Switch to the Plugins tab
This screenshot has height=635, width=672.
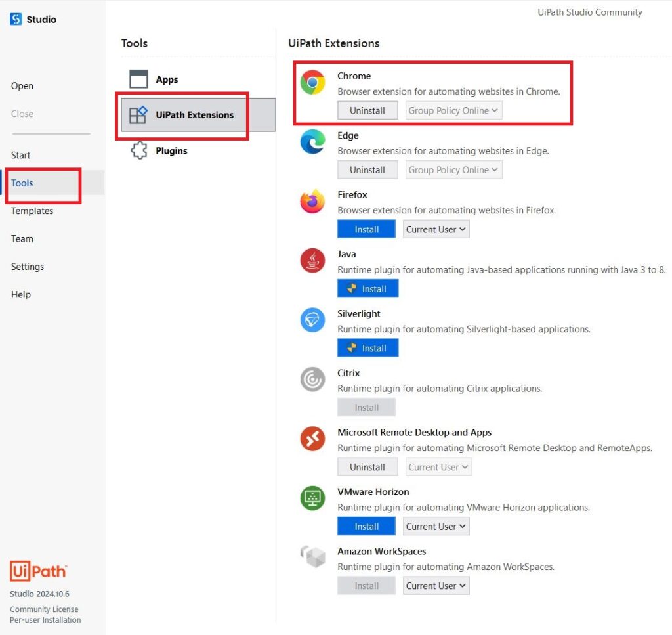click(171, 151)
